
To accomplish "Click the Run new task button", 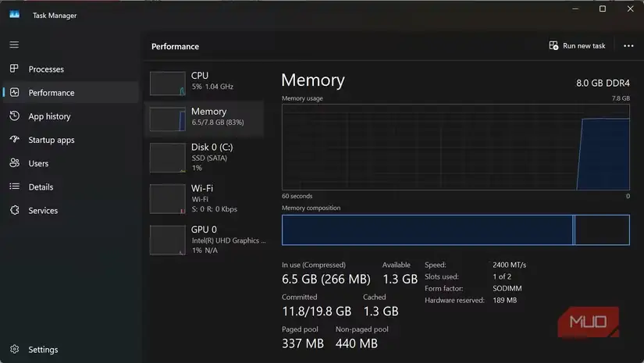I will pos(577,45).
